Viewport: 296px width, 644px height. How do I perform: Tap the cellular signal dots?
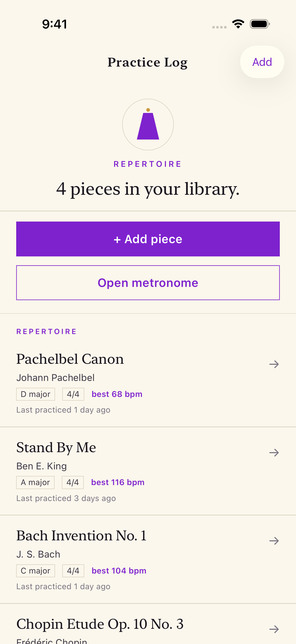219,27
